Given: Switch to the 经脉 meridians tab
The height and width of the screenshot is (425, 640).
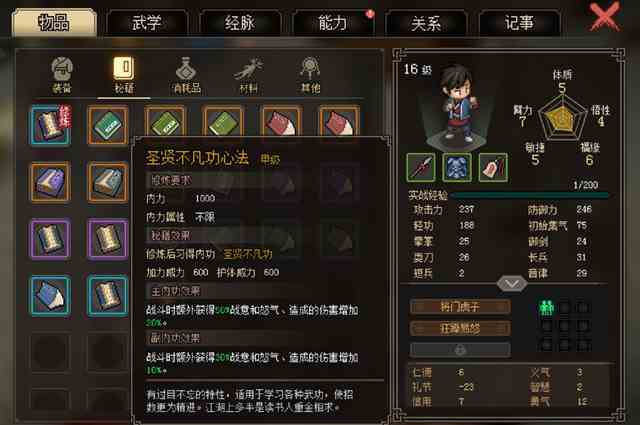Looking at the screenshot, I should pyautogui.click(x=240, y=22).
